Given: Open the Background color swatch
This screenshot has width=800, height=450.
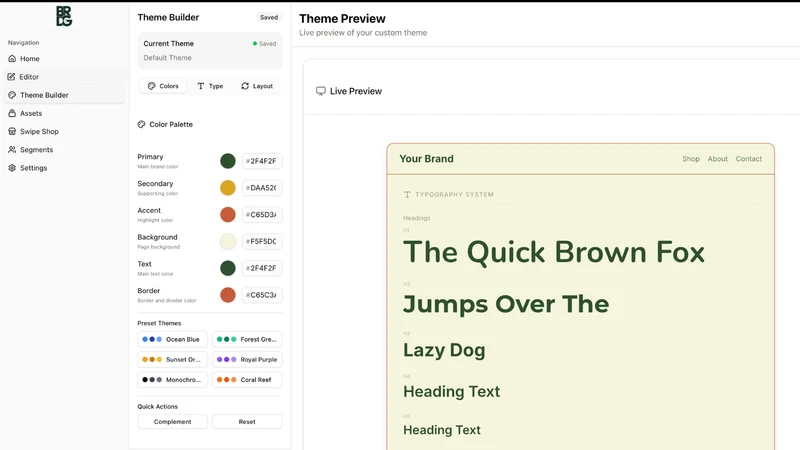Looking at the screenshot, I should 228,241.
